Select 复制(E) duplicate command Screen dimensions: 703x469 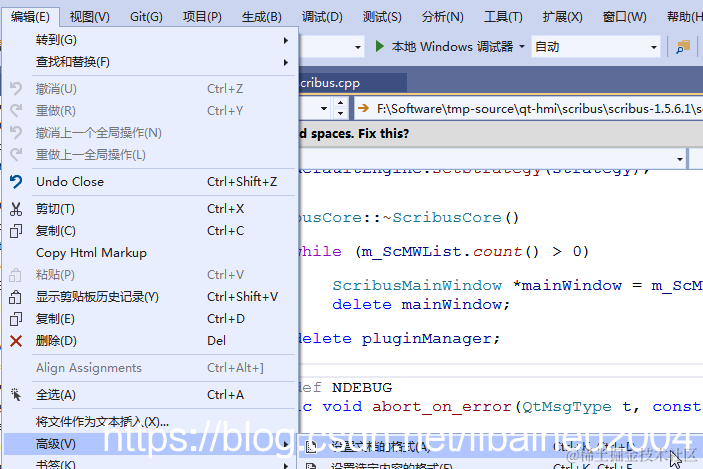pos(150,318)
